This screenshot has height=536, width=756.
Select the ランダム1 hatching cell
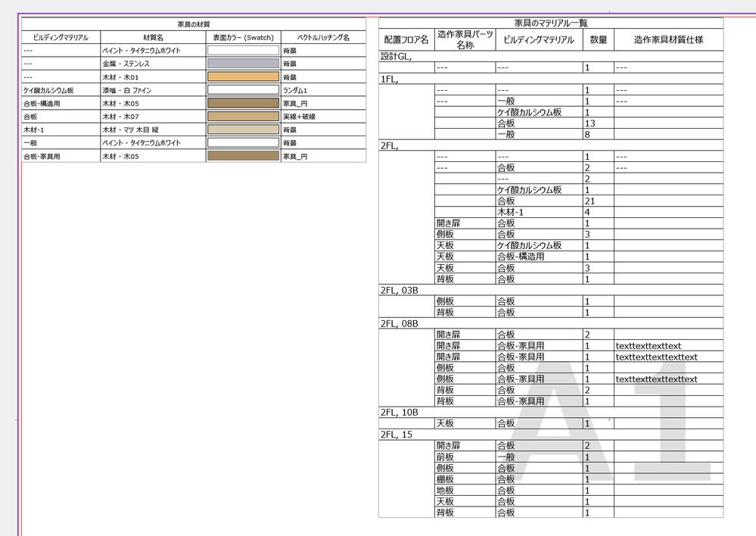pyautogui.click(x=323, y=90)
